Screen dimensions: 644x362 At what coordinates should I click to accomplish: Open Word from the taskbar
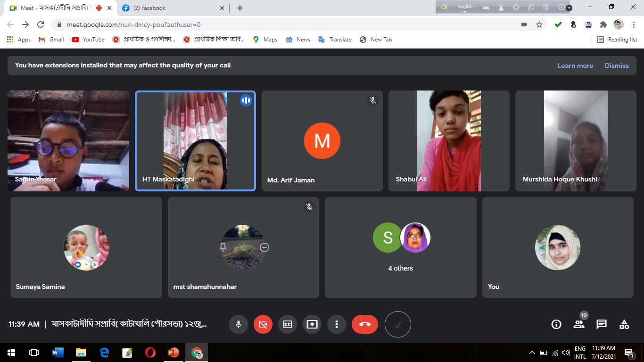pyautogui.click(x=58, y=353)
